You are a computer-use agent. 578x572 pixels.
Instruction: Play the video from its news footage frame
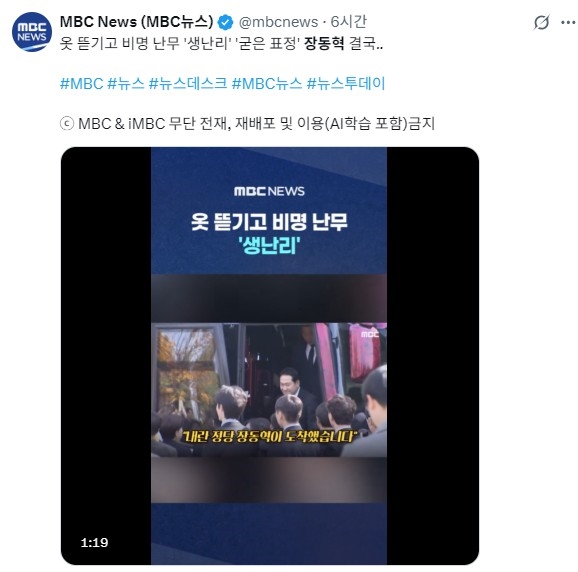[x=269, y=390]
